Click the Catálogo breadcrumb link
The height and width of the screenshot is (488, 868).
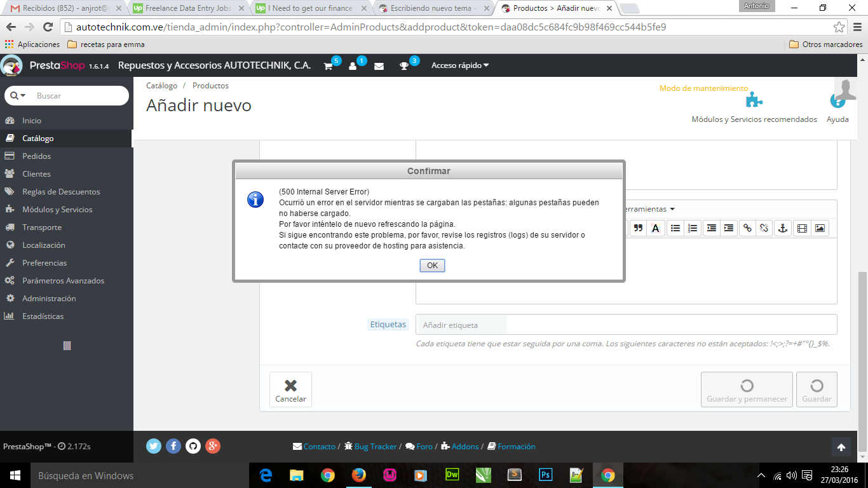[162, 85]
